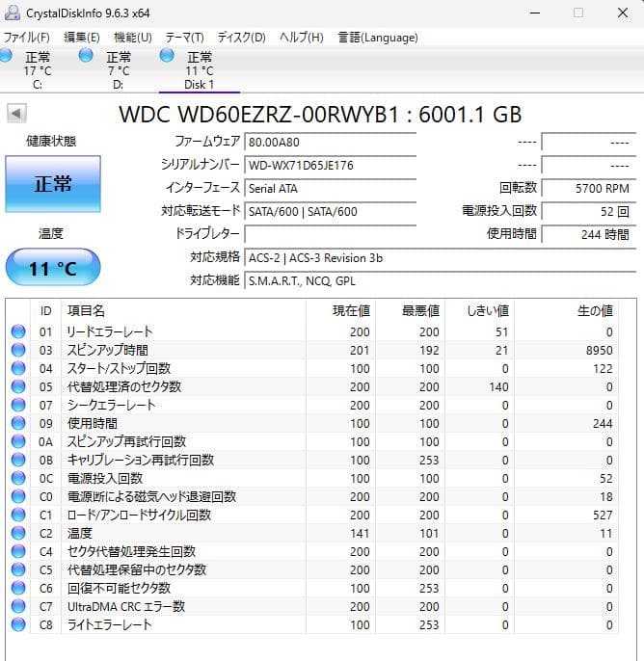Image resolution: width=644 pixels, height=661 pixels.
Task: Select the UltraDMA CRC エラー数 attribute name
Action: coord(126,607)
